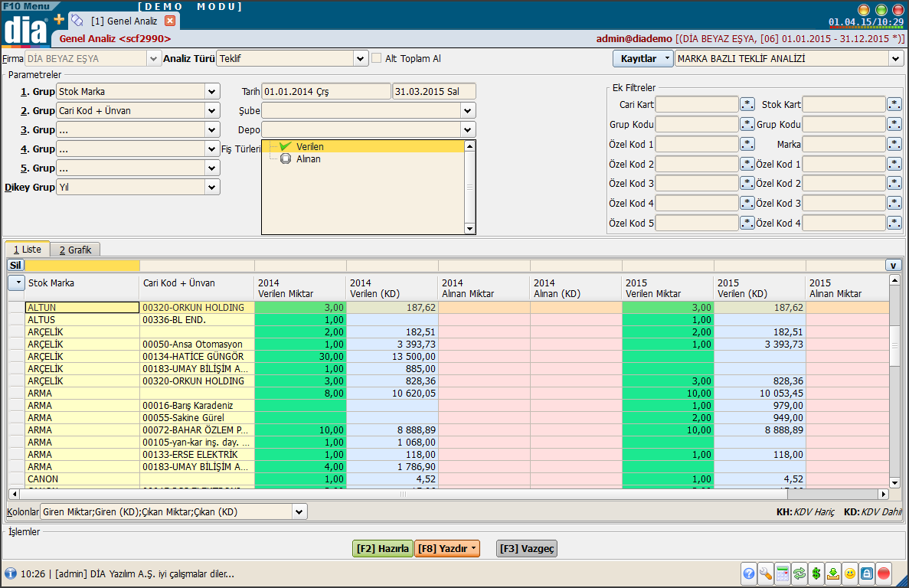This screenshot has width=909, height=588.
Task: Enable the Alt Toplam Al checkbox
Action: point(376,58)
